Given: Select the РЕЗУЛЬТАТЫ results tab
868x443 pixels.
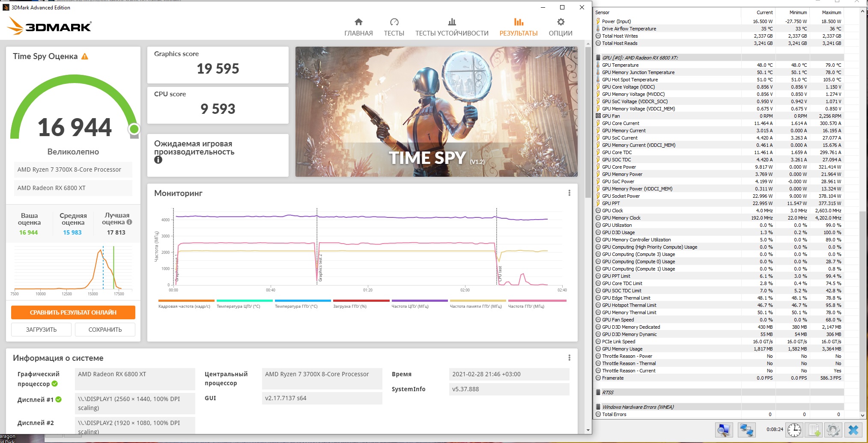Looking at the screenshot, I should pos(519,27).
